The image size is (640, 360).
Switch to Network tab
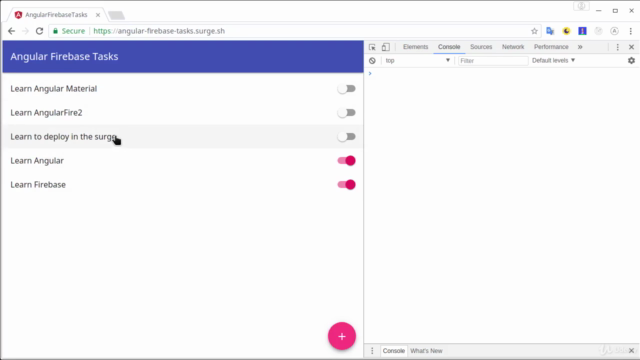(x=513, y=47)
